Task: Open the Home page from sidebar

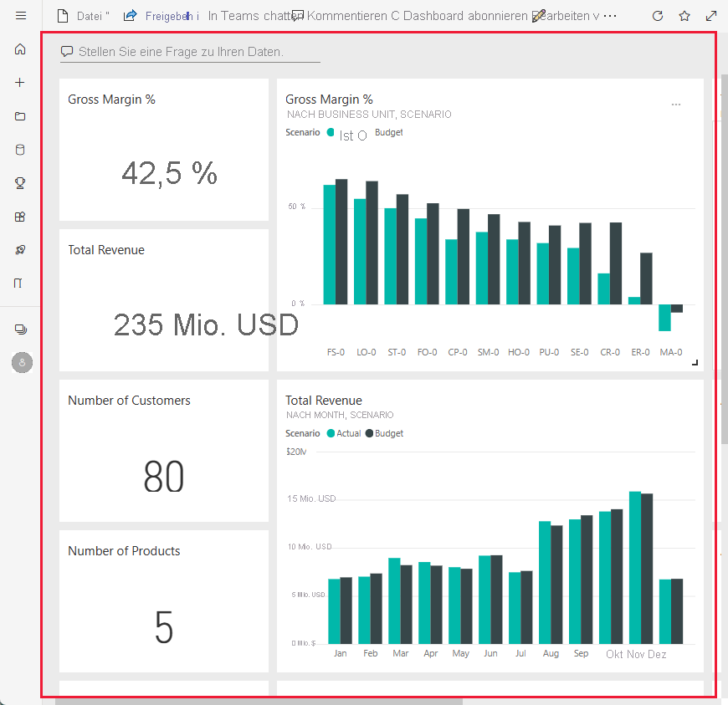Action: pos(21,49)
